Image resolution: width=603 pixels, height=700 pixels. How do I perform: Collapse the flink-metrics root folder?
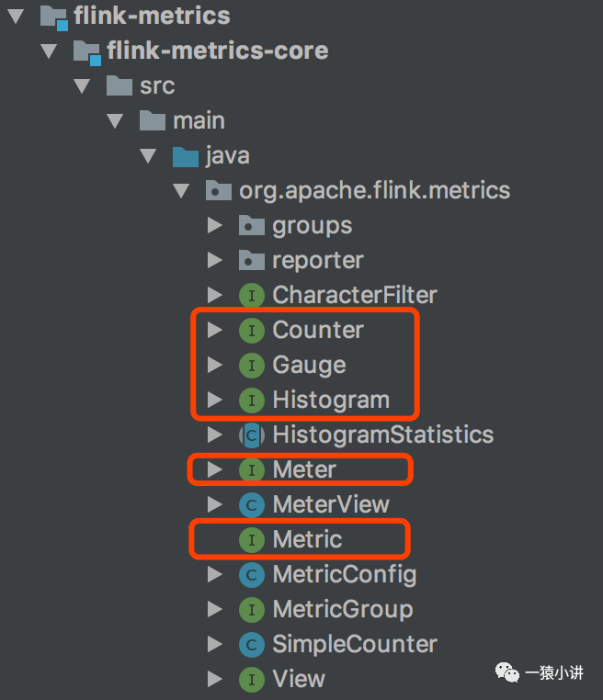[x=16, y=16]
